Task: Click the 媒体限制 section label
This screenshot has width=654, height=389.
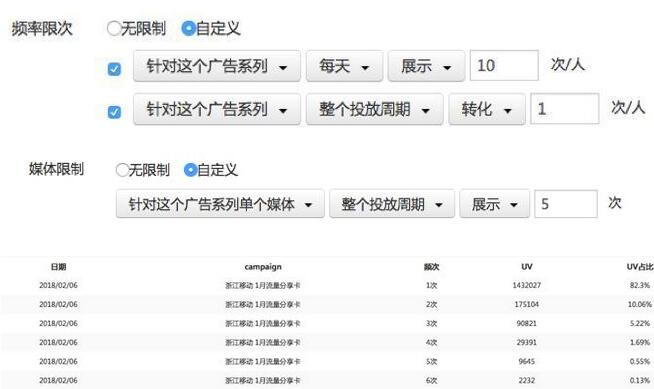Action: (56, 169)
